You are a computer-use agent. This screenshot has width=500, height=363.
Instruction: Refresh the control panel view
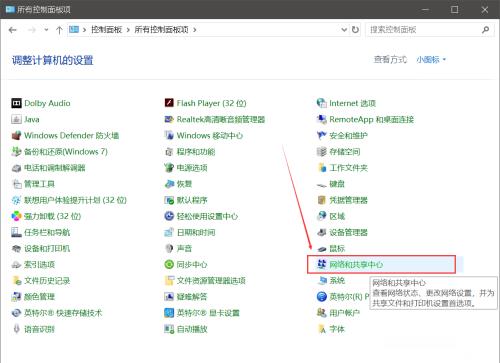[355, 30]
